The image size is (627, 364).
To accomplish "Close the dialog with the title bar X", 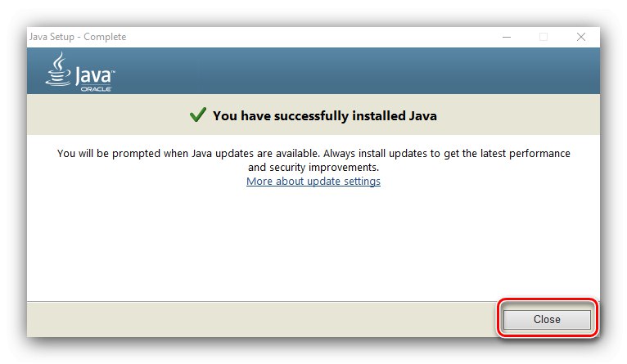I will tap(581, 37).
